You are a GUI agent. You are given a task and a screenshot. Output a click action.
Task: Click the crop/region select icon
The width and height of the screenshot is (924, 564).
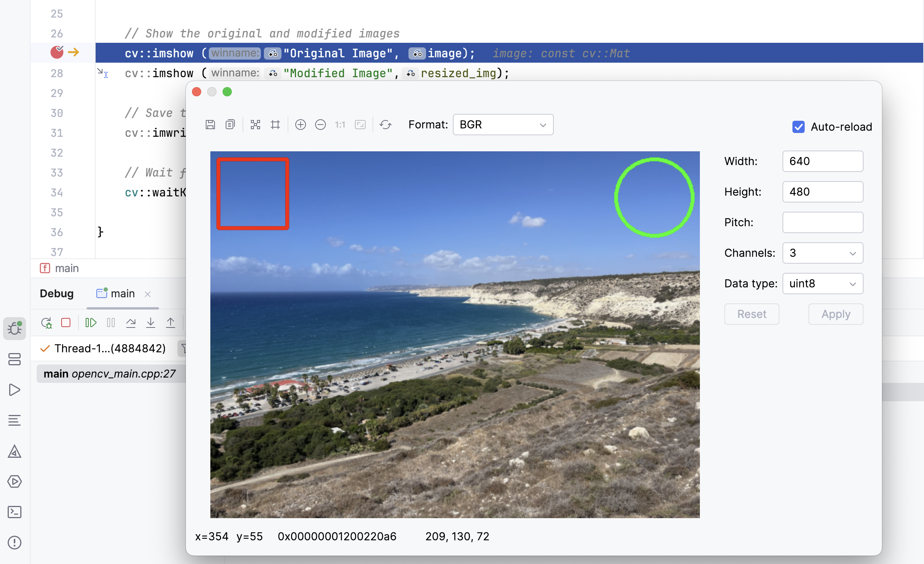(275, 125)
